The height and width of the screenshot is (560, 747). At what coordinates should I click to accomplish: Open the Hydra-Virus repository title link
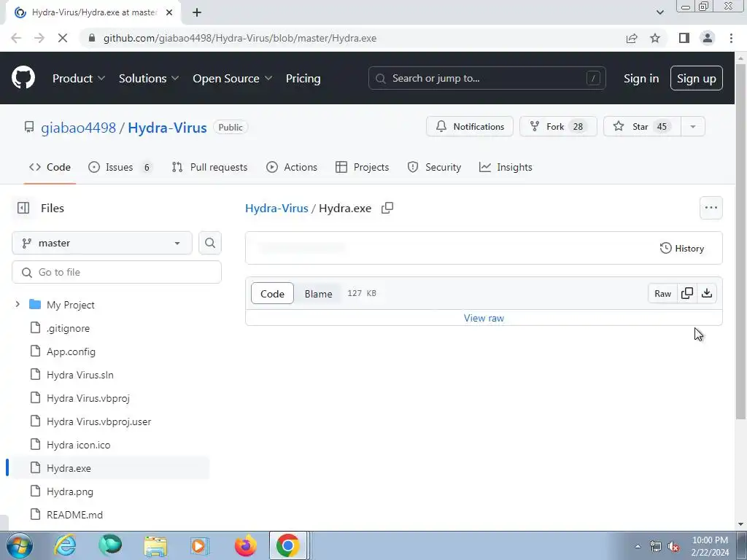point(167,128)
